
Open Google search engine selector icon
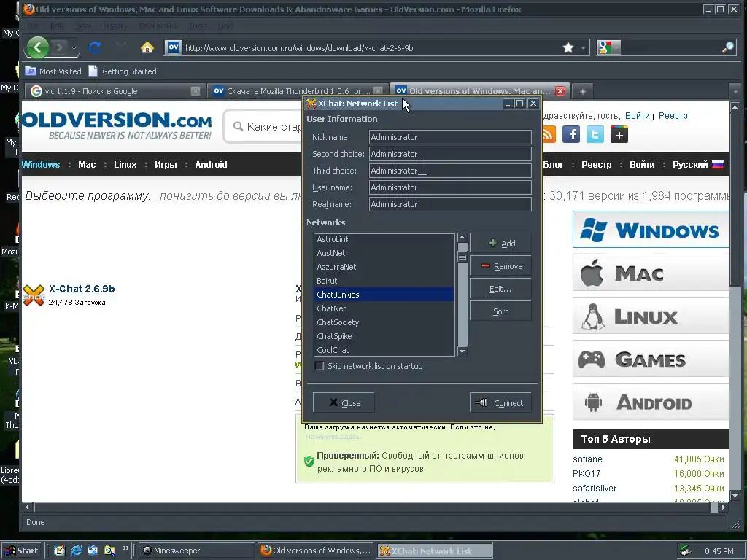pos(608,47)
